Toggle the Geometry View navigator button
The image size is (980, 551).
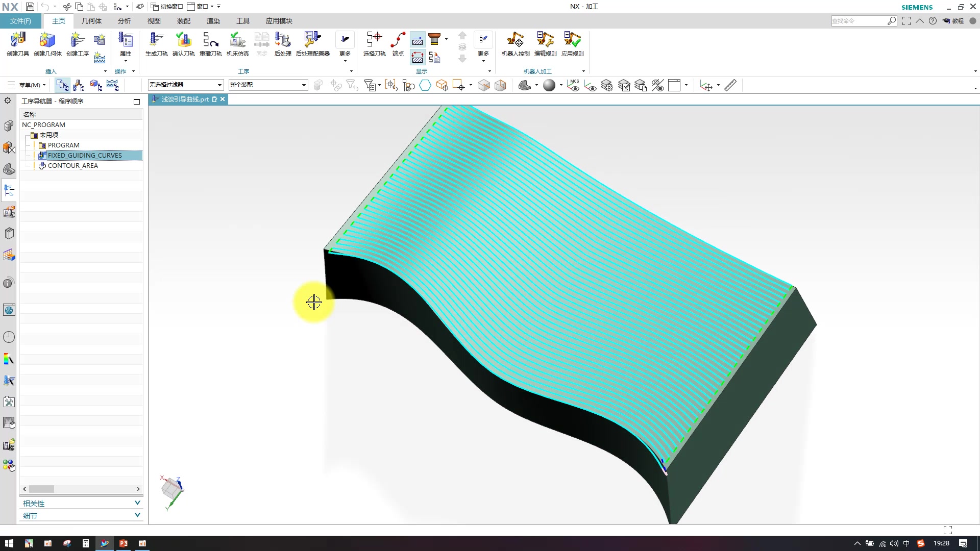(95, 85)
